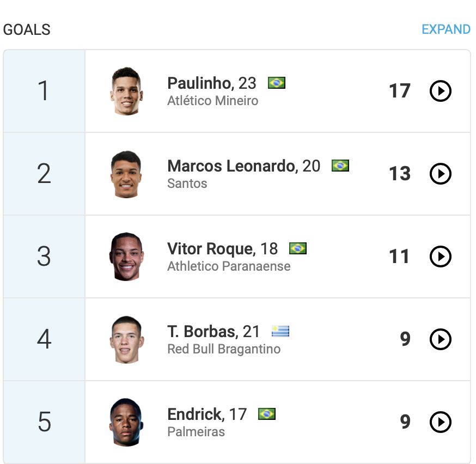Play Paulinho's goals video
The image size is (476, 464).
coord(440,91)
